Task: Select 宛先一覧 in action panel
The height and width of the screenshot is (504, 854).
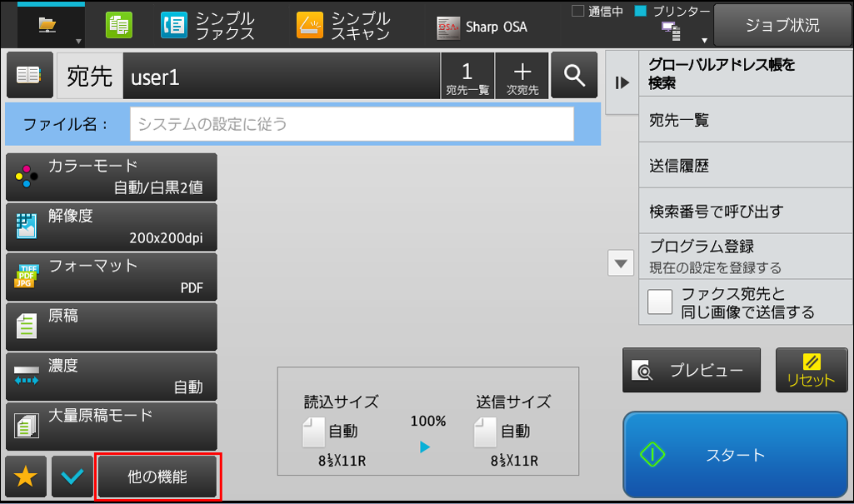Action: (x=746, y=120)
